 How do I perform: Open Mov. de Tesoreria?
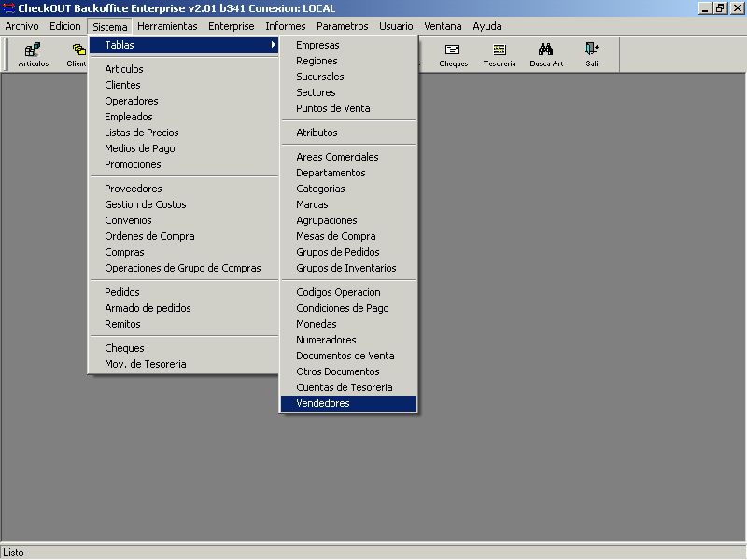(x=184, y=364)
